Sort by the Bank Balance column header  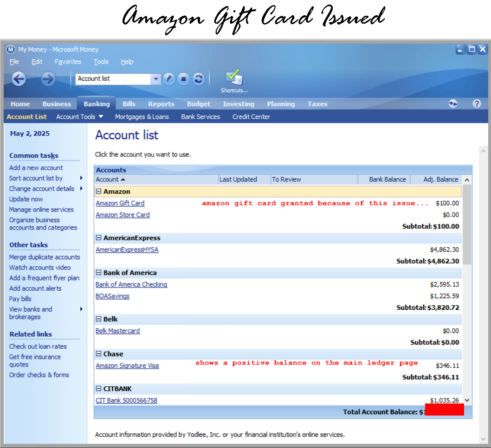[384, 179]
